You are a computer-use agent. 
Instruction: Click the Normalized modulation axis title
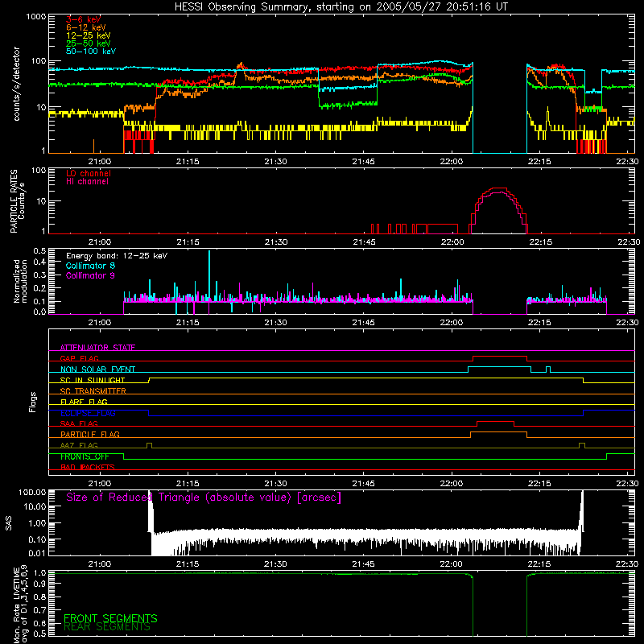[20, 281]
